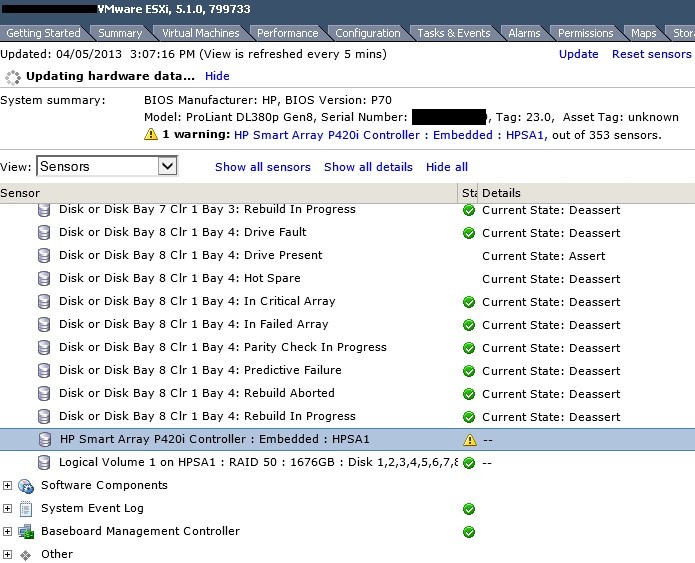Click the Sensor column header
The width and height of the screenshot is (695, 563).
(x=228, y=193)
